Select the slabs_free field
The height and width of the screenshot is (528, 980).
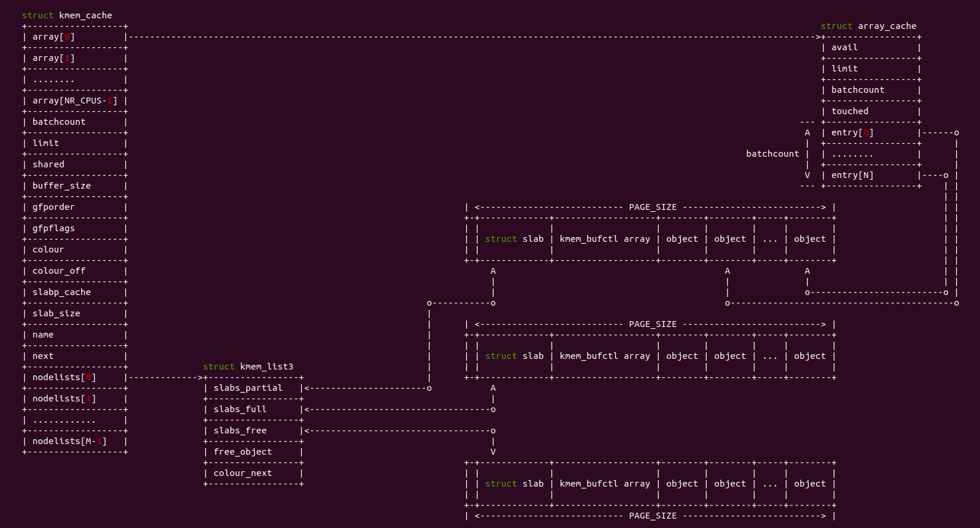pyautogui.click(x=240, y=430)
